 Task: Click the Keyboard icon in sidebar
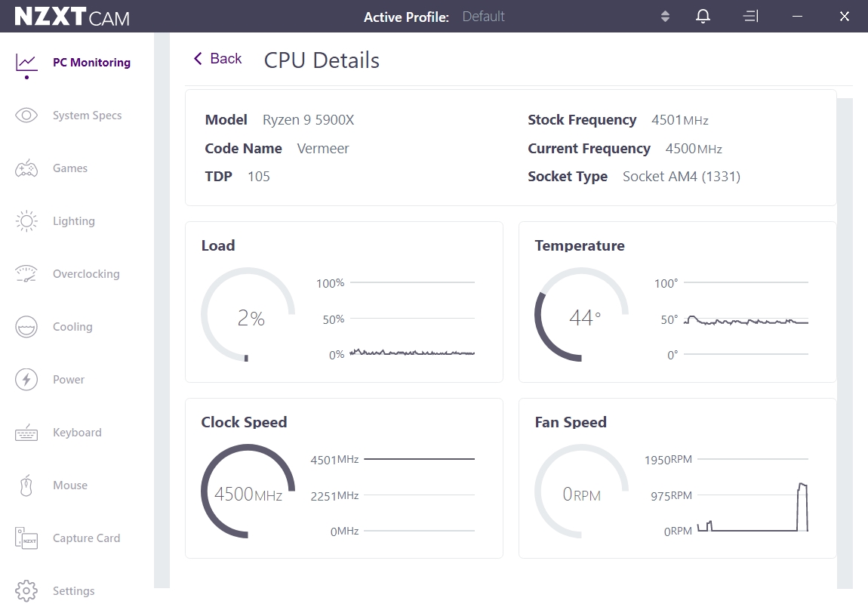26,433
